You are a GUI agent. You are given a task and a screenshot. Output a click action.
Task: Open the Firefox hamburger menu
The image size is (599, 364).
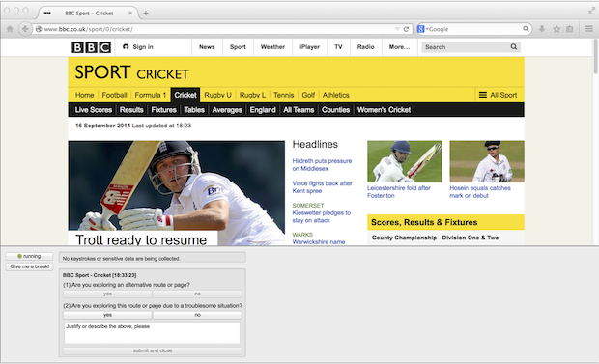589,29
